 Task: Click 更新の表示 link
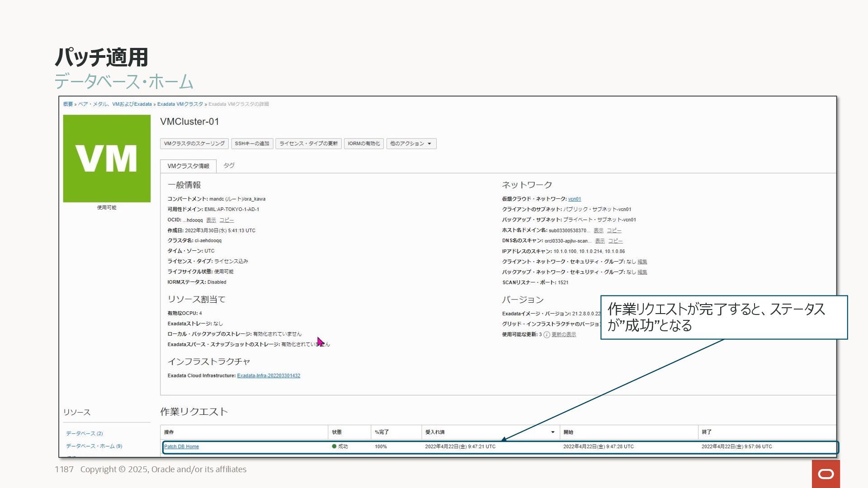point(563,335)
